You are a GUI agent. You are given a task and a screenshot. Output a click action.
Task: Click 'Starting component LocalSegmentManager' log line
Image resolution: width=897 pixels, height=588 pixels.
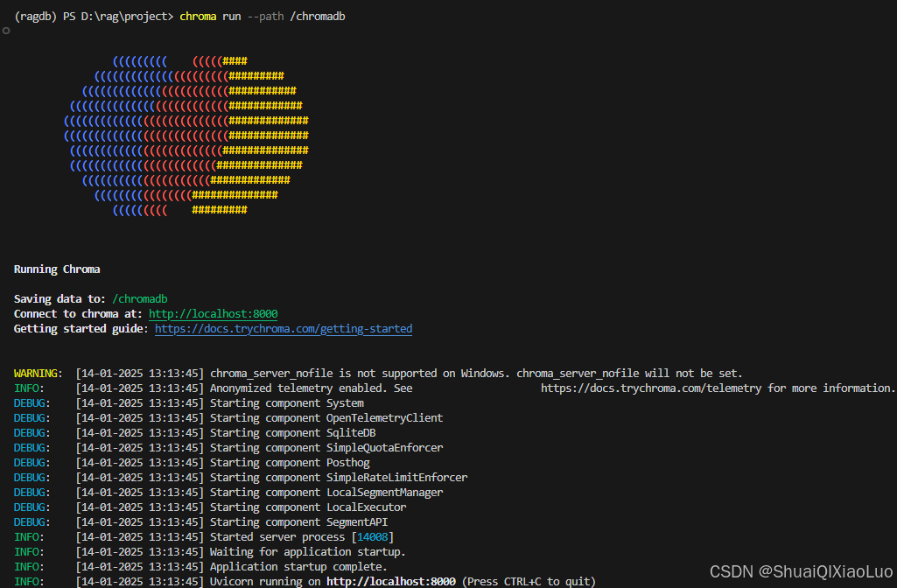pos(326,492)
